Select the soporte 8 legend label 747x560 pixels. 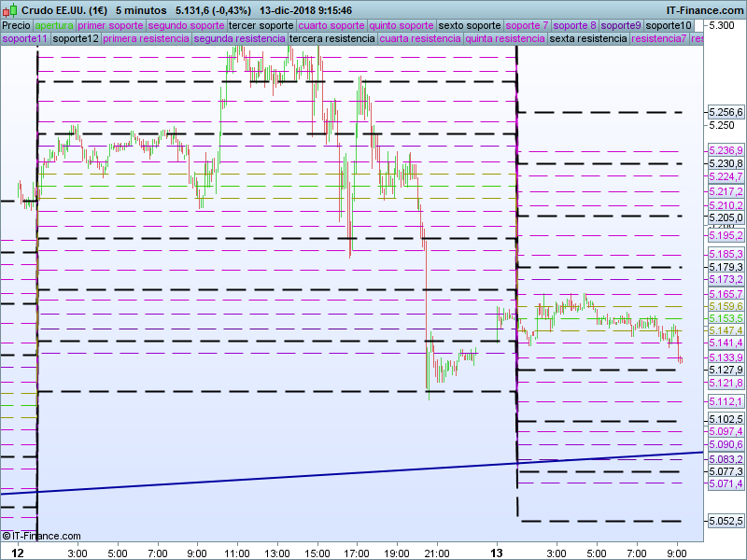point(574,26)
